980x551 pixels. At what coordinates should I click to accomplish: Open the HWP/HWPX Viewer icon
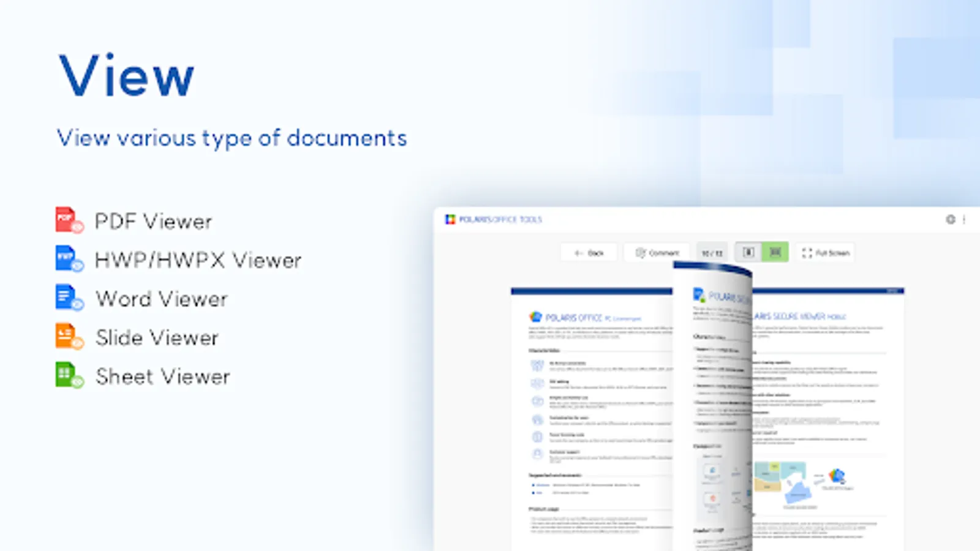point(67,258)
